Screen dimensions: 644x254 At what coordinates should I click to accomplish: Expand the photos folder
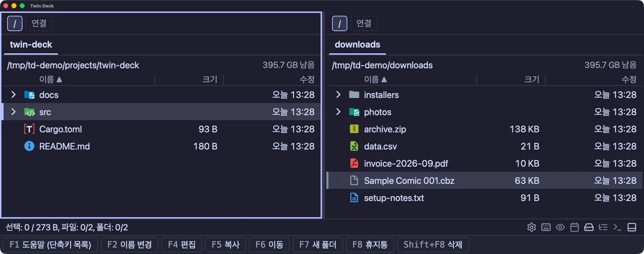click(x=338, y=112)
